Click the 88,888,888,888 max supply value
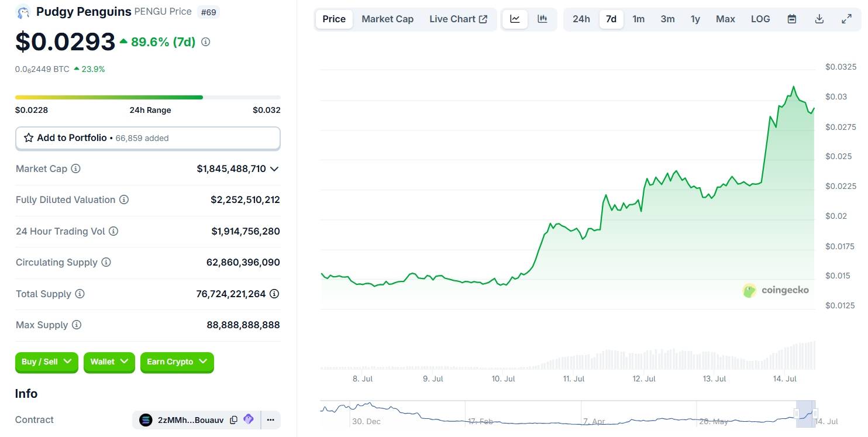The width and height of the screenshot is (868, 437). tap(243, 325)
